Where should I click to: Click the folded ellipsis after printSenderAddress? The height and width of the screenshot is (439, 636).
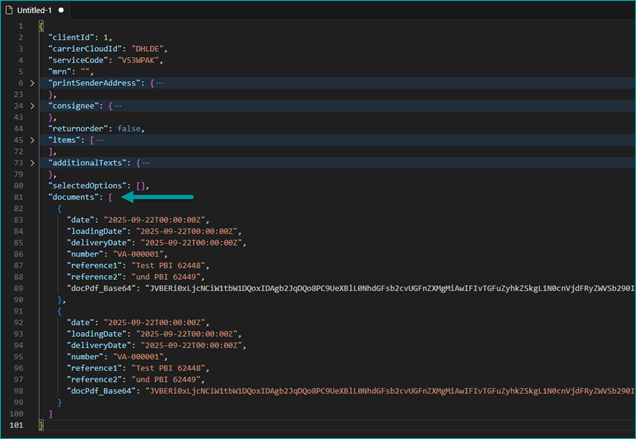click(x=160, y=83)
